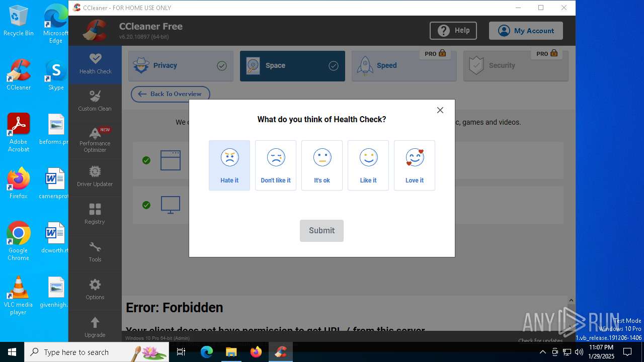Open Google Chrome desktop shortcut
The width and height of the screenshot is (644, 362).
(19, 241)
